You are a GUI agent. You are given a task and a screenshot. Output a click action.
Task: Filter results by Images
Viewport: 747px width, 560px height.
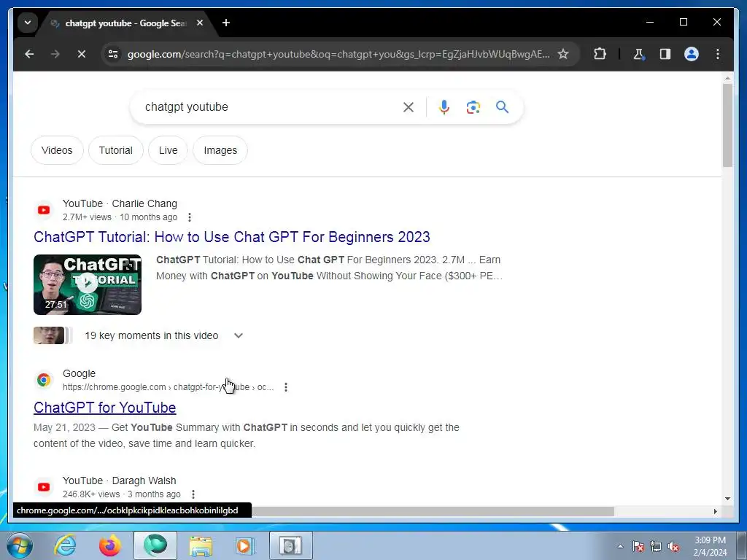(220, 150)
